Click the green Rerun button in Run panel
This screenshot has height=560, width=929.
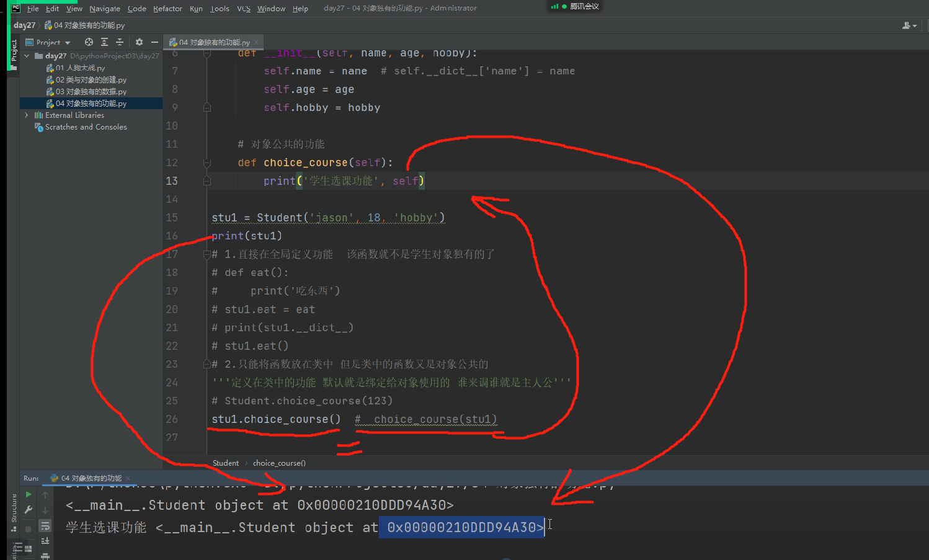click(x=29, y=495)
